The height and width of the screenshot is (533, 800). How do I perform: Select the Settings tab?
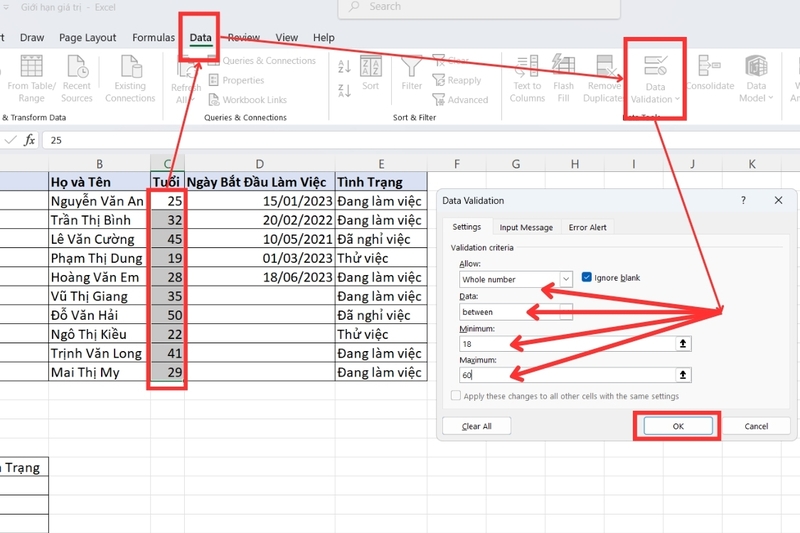[x=466, y=226]
